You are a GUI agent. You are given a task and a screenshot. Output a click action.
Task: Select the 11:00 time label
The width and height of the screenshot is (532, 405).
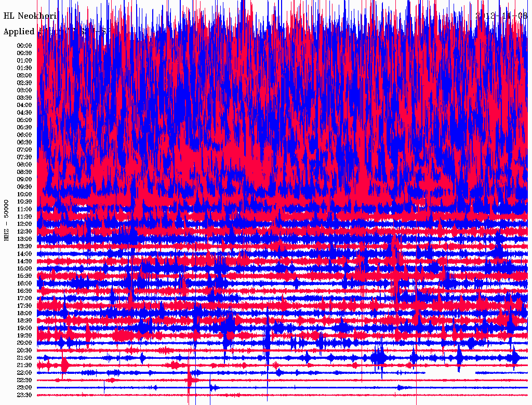(x=24, y=209)
